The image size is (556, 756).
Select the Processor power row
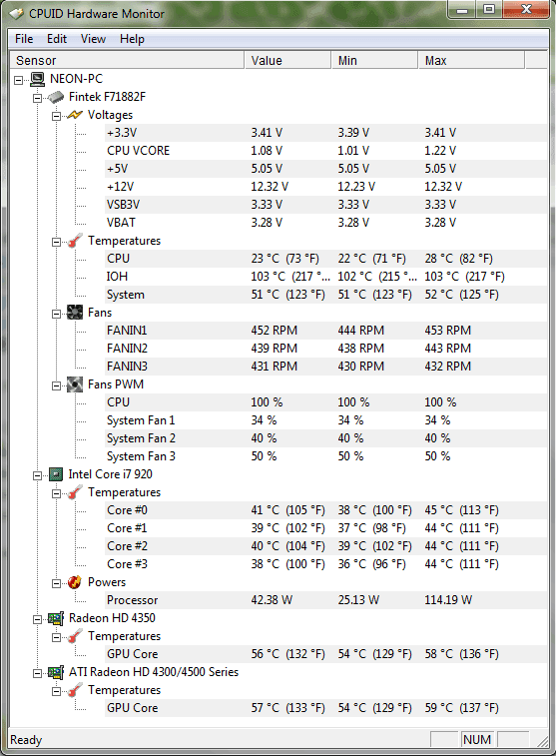pos(326,600)
